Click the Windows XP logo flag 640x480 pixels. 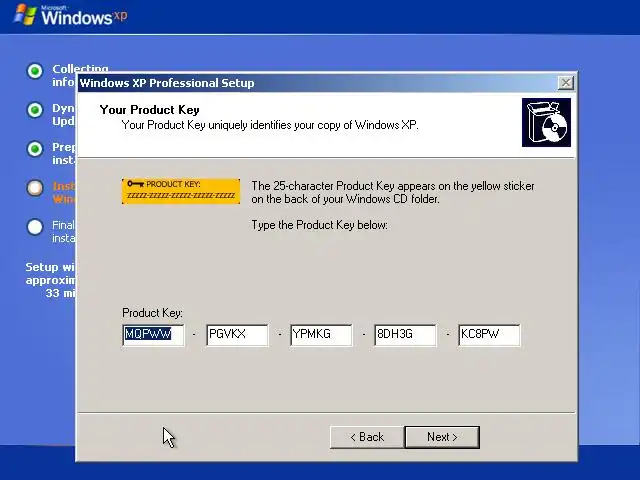[x=24, y=15]
